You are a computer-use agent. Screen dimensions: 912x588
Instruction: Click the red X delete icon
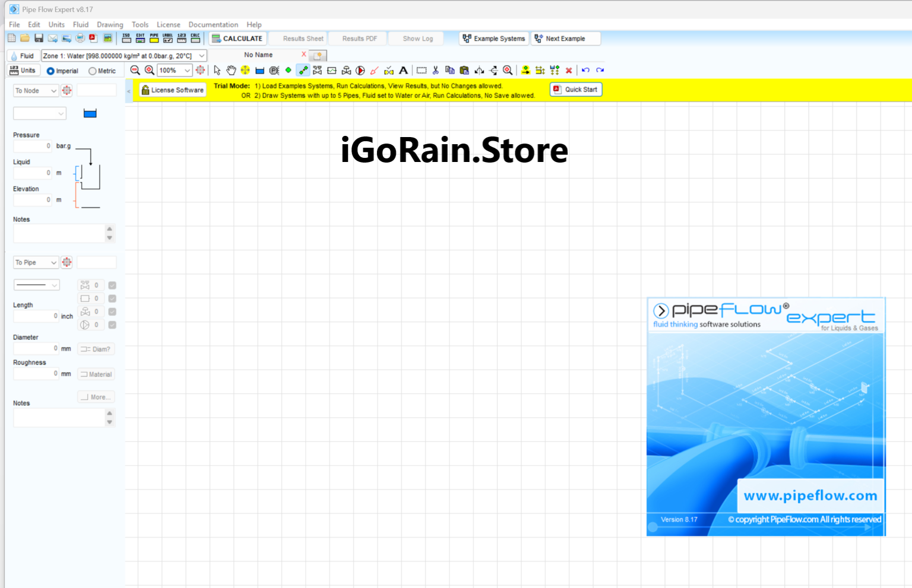point(569,70)
